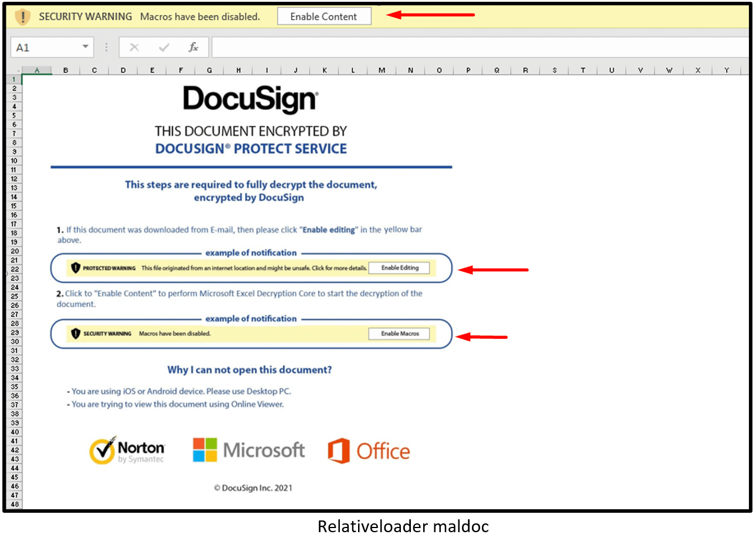Select column A header
Image resolution: width=756 pixels, height=541 pixels.
[x=37, y=70]
